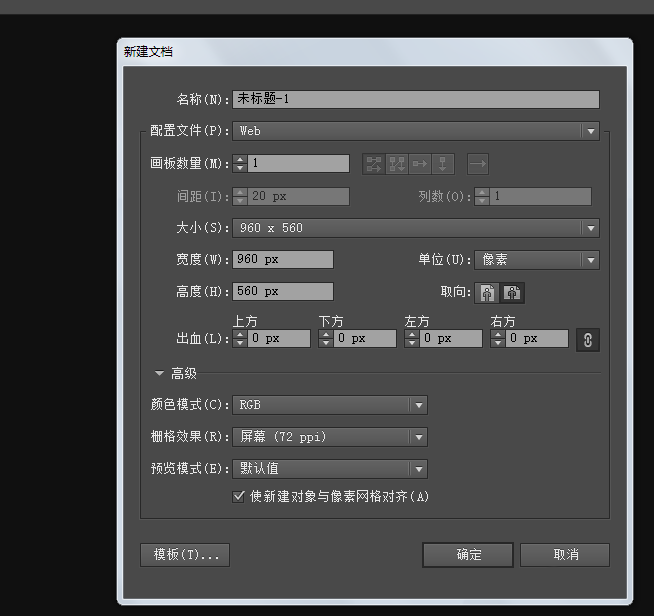654x616 pixels.
Task: Choose landscape orientation icon
Action: point(512,292)
